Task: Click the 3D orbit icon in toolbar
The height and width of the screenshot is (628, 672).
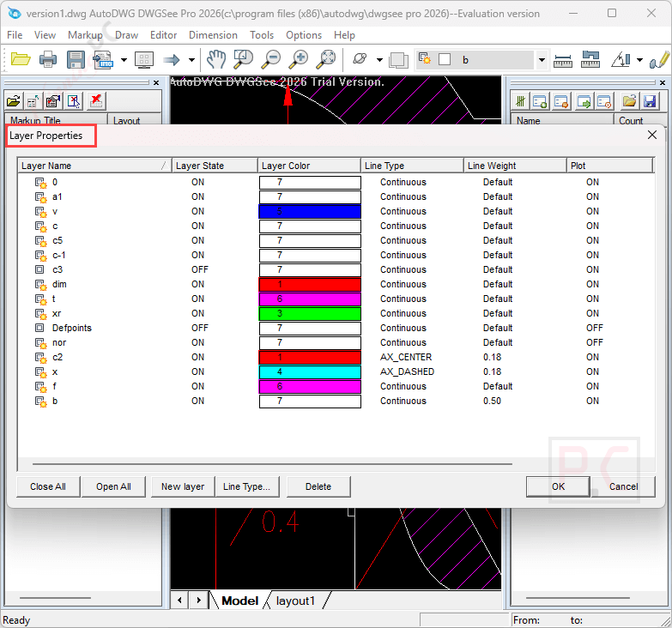Action: pos(360,59)
